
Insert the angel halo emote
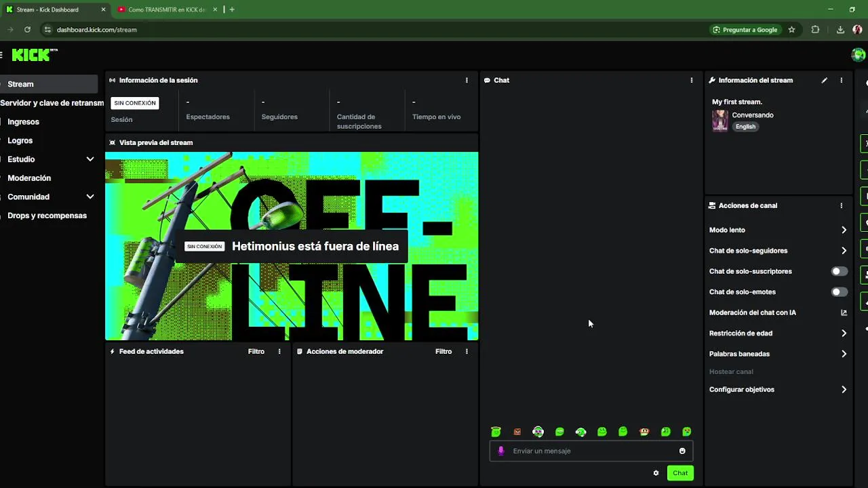496,432
